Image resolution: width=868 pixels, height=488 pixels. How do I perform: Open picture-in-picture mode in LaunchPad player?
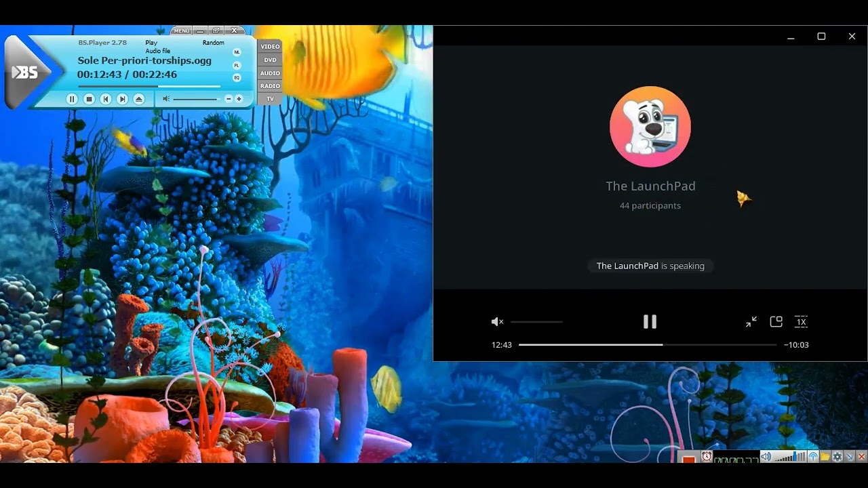tap(776, 322)
